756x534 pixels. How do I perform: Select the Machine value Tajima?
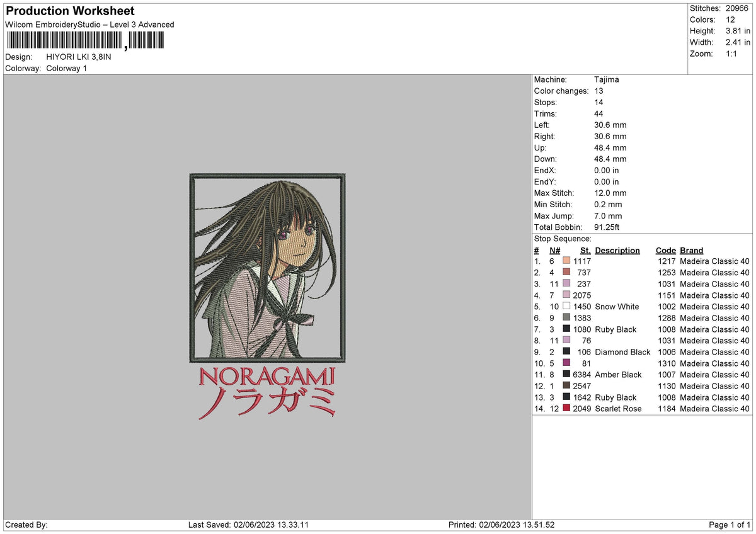click(x=606, y=79)
